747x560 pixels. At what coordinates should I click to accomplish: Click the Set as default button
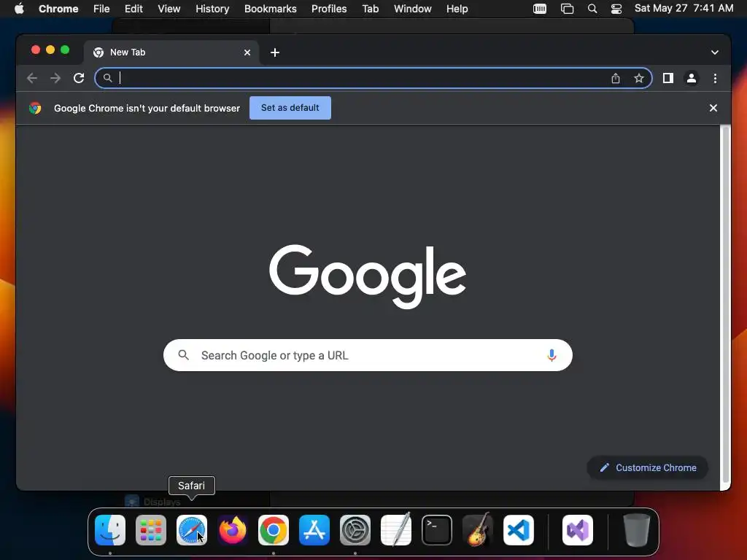pyautogui.click(x=290, y=108)
